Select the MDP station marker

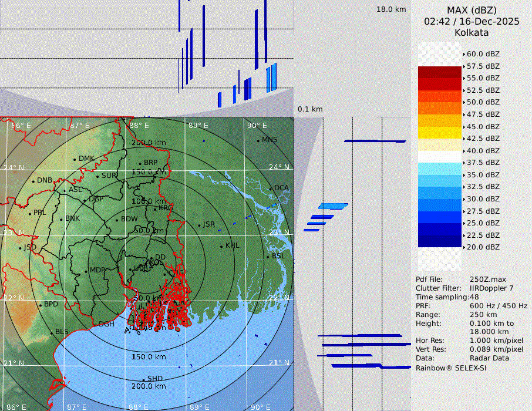[86, 271]
